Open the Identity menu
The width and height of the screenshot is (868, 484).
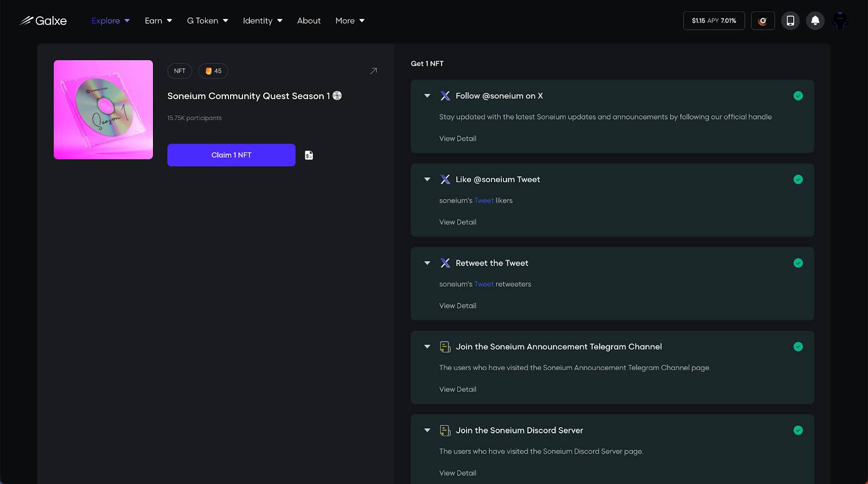(x=263, y=21)
